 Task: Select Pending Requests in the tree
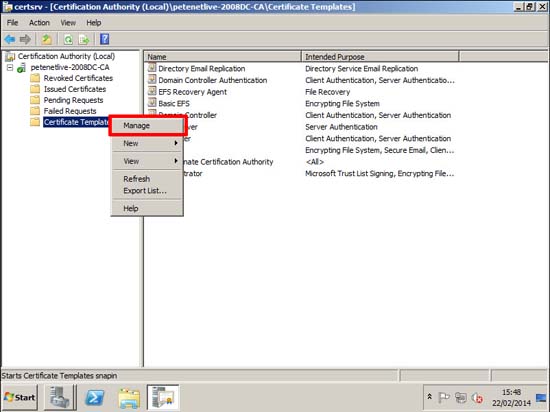[x=73, y=100]
